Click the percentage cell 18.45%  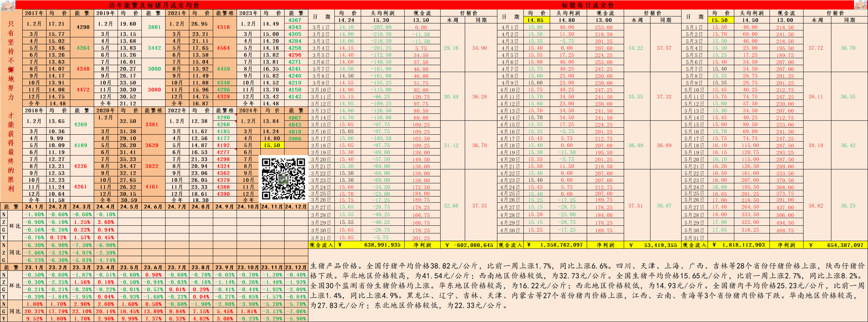pyautogui.click(x=129, y=311)
